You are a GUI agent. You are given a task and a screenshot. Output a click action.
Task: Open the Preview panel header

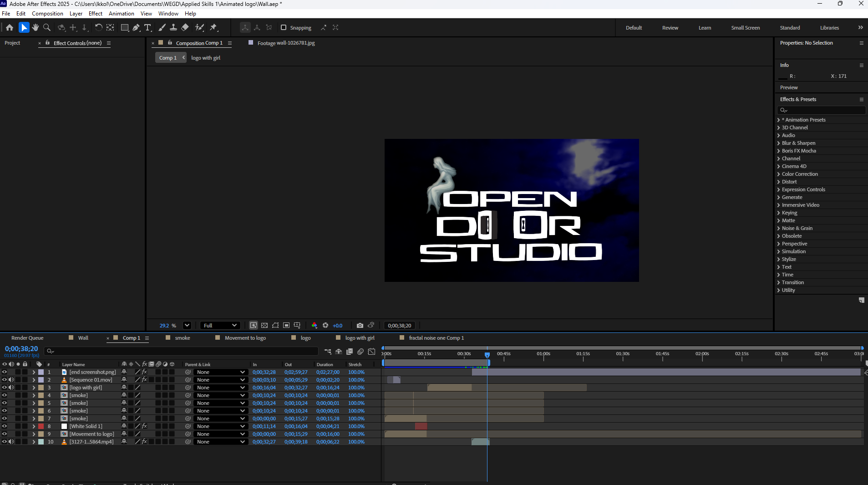(x=789, y=87)
